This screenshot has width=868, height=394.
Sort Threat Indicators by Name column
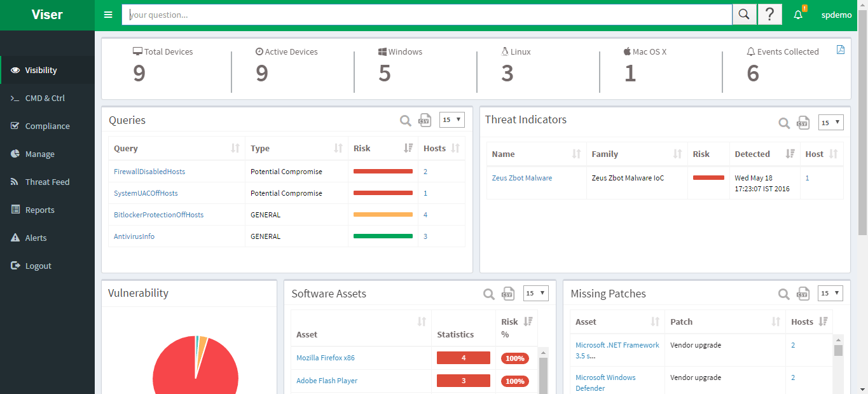pyautogui.click(x=537, y=154)
